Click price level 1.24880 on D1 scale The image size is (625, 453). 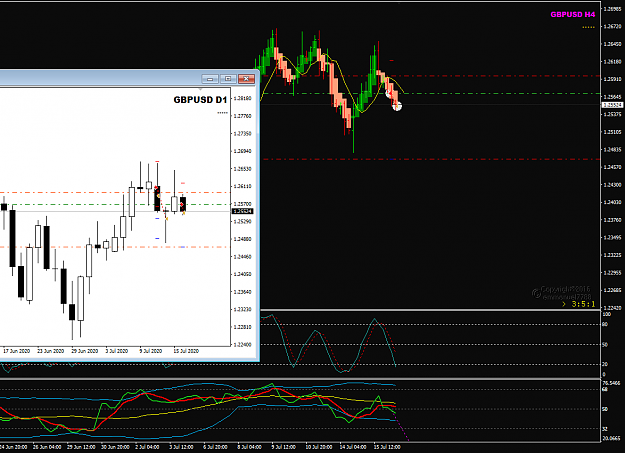tap(242, 239)
